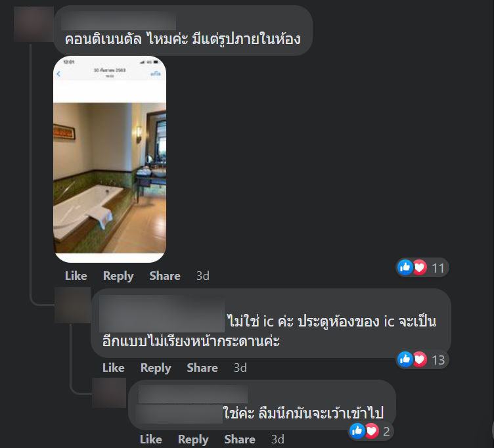494x448 pixels.
Task: Reply to the last comment in the thread
Action: 193,439
